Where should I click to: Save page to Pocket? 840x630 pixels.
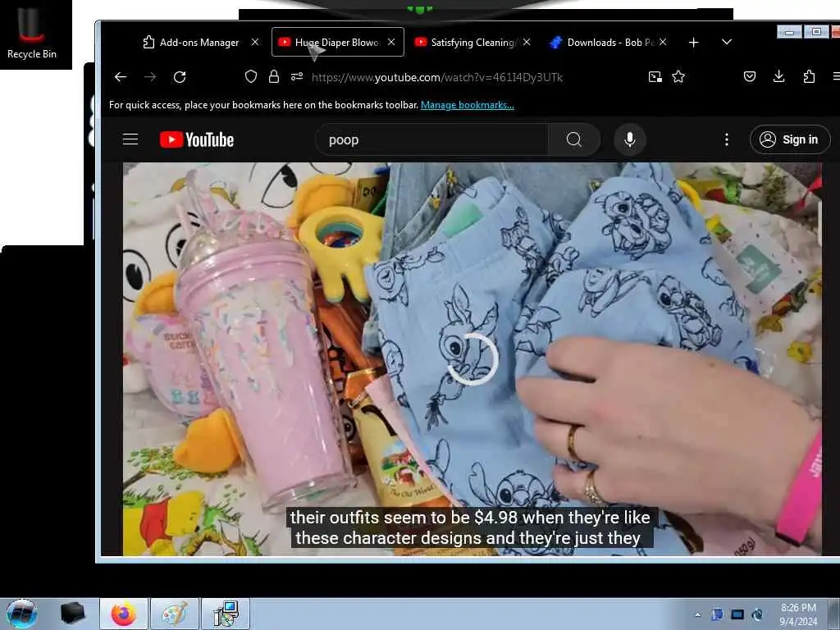click(750, 76)
